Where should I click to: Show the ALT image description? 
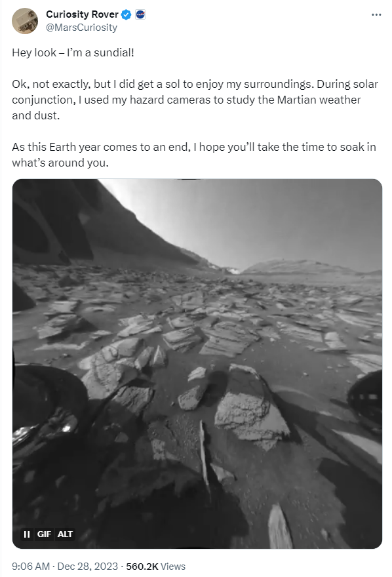pos(65,534)
